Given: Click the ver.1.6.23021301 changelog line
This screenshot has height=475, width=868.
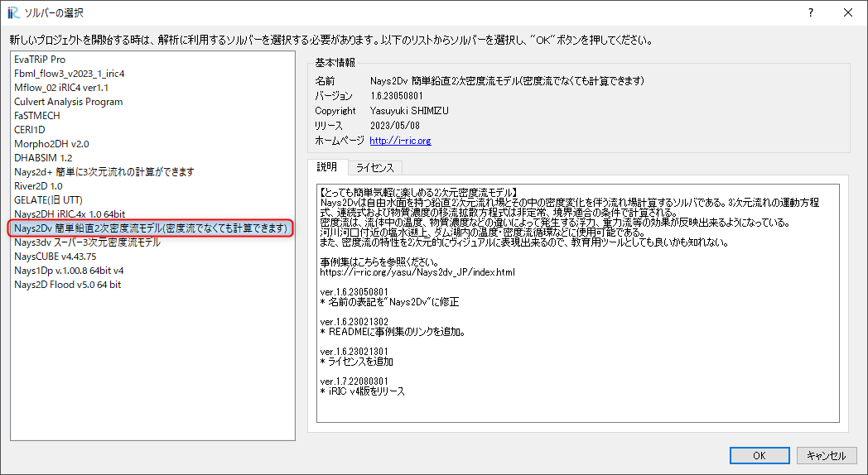Looking at the screenshot, I should coord(354,352).
